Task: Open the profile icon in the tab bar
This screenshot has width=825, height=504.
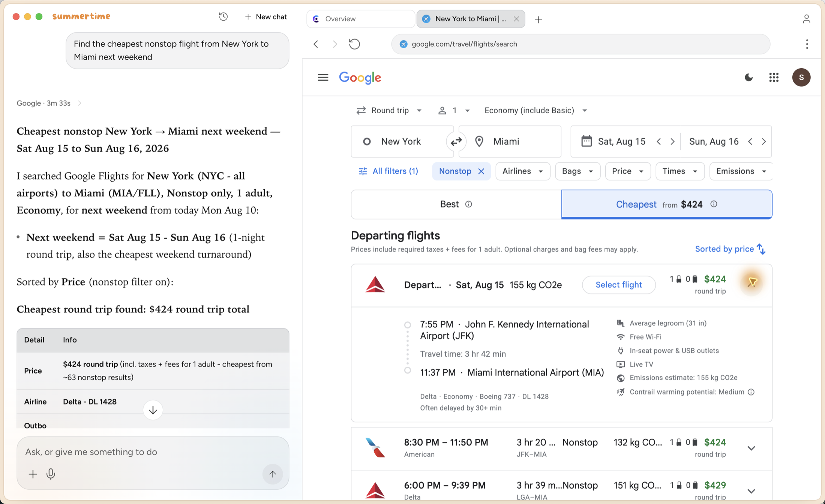Action: pos(806,19)
